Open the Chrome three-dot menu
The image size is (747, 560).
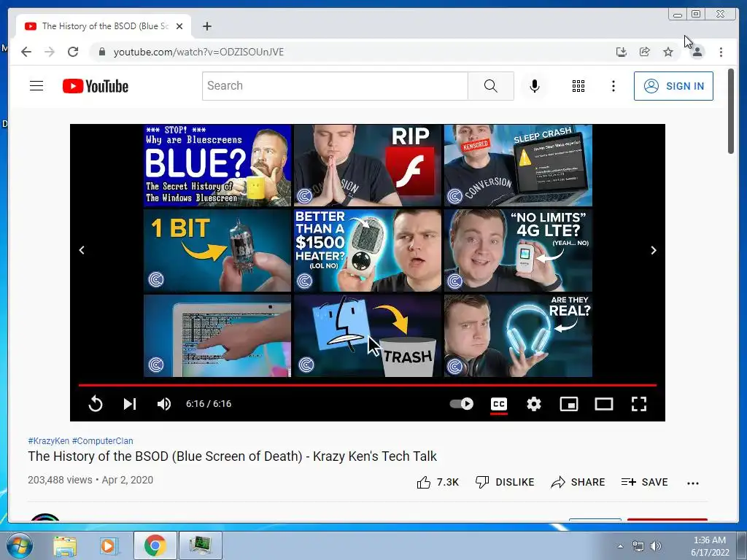coord(721,52)
